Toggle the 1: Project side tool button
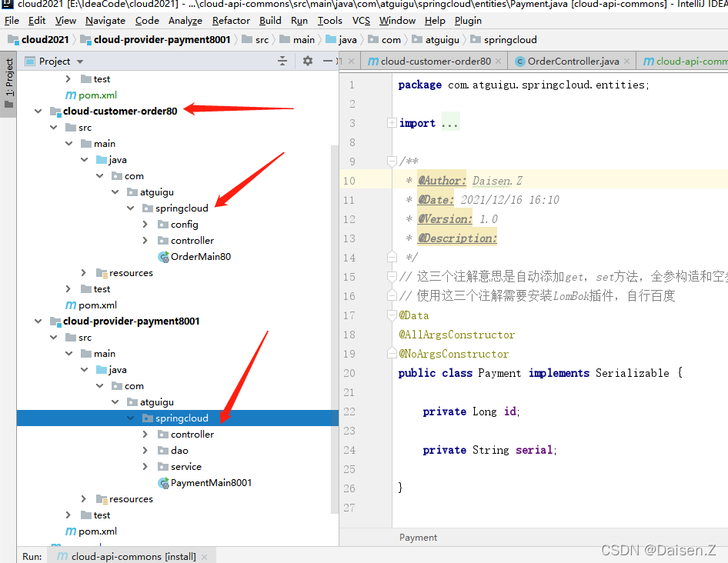 [8, 84]
